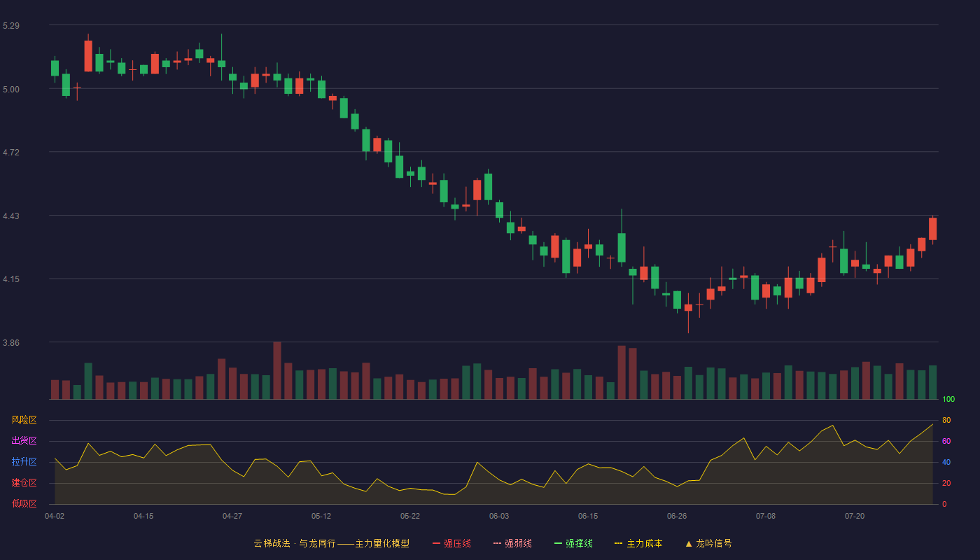
Task: Select the 出货区 zone label
Action: pos(24,441)
